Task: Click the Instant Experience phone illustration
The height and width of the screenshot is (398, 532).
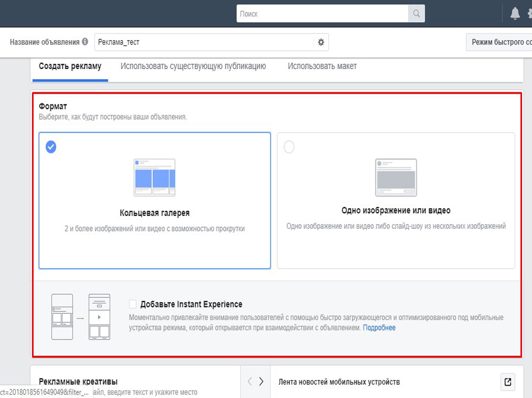Action: [x=81, y=317]
